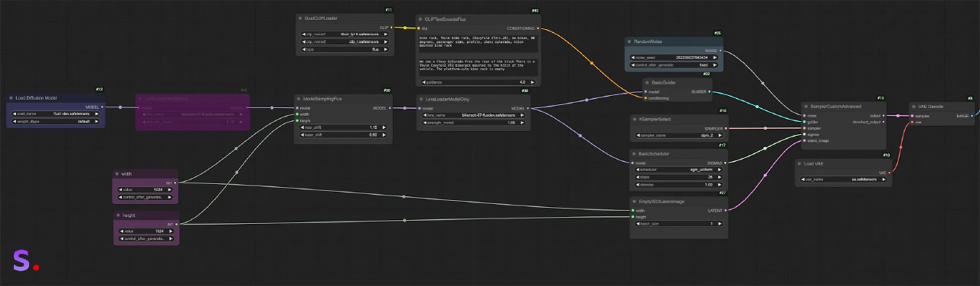The image size is (980, 286).
Task: Click the SAMPLER output socket on KSamplerSelect
Action: pyautogui.click(x=726, y=128)
